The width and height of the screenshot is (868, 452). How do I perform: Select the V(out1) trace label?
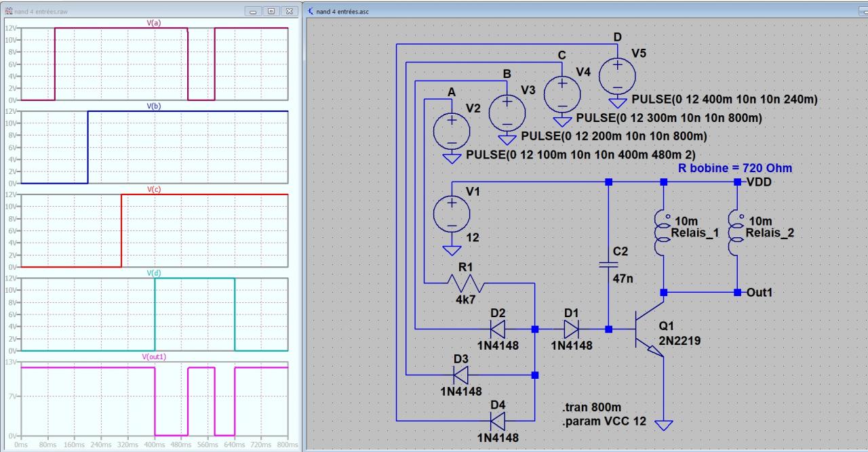[x=154, y=356]
